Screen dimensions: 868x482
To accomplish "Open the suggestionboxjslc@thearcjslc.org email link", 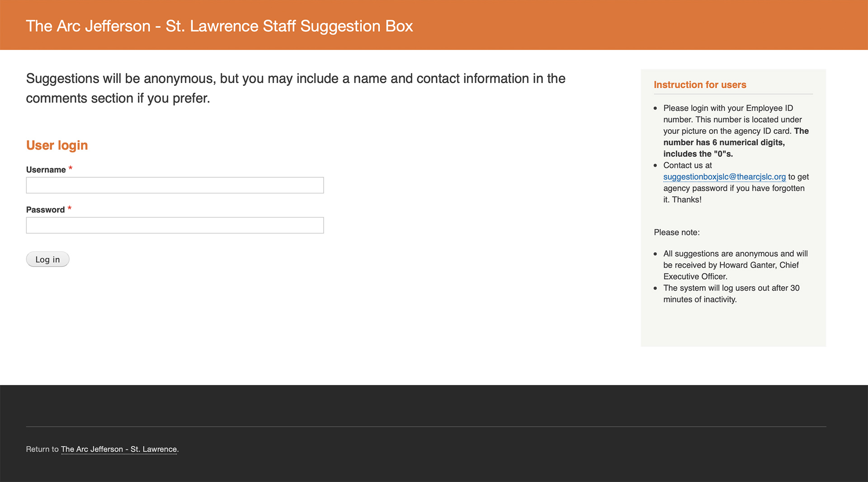I will [724, 177].
